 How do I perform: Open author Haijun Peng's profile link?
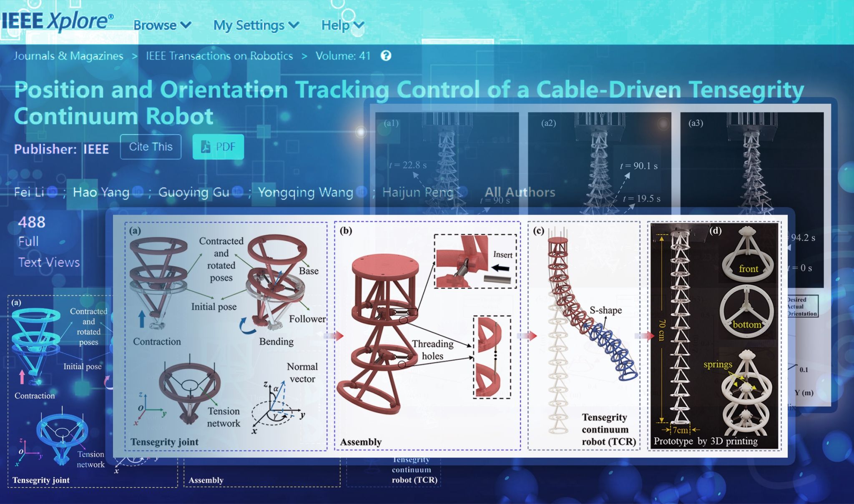pos(417,192)
